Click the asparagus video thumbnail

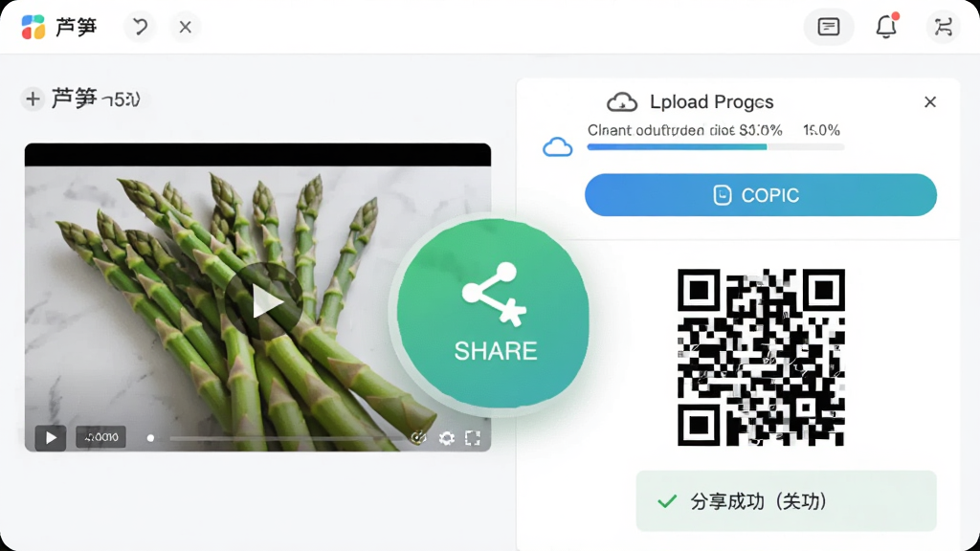(x=257, y=297)
